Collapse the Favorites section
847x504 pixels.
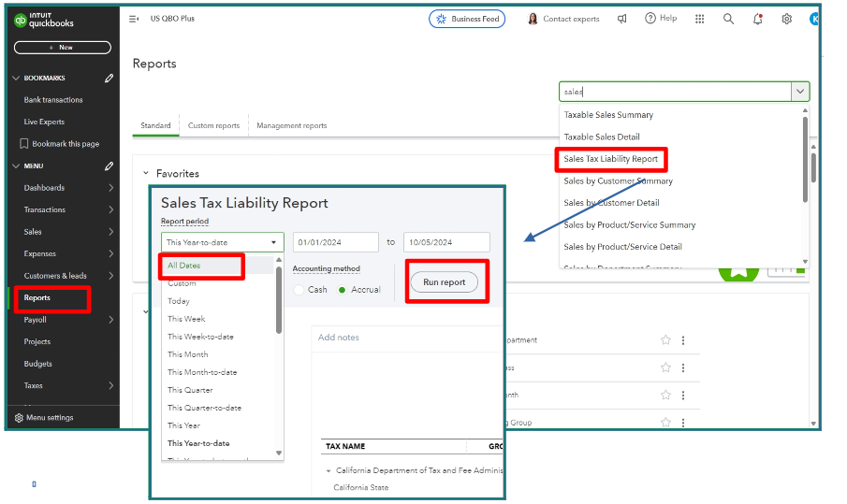(146, 173)
